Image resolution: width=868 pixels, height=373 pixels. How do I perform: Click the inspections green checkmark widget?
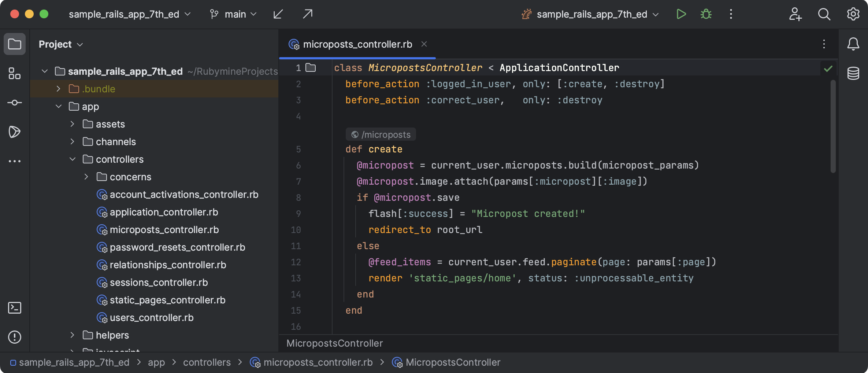828,69
